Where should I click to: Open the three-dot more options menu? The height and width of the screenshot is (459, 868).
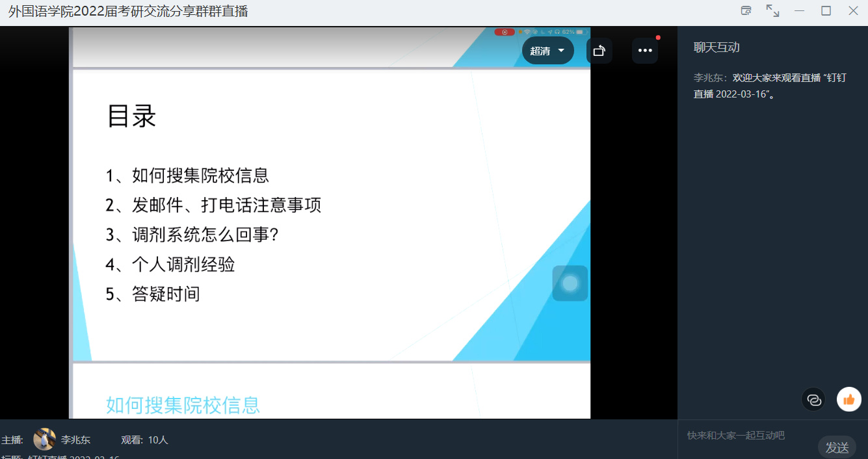[x=644, y=51]
